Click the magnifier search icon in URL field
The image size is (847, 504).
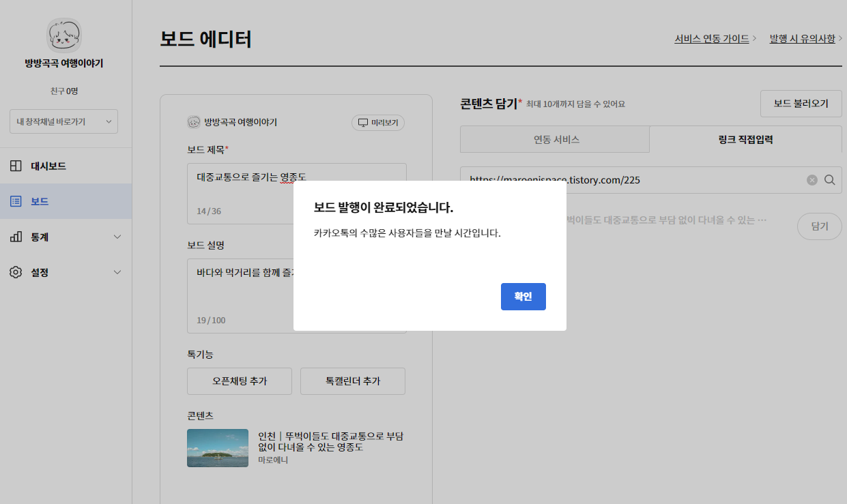tap(830, 180)
